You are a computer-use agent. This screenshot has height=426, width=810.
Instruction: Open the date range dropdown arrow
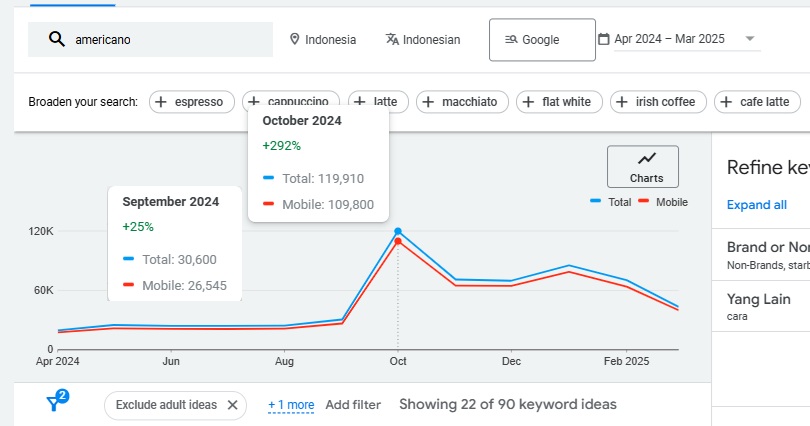coord(749,40)
